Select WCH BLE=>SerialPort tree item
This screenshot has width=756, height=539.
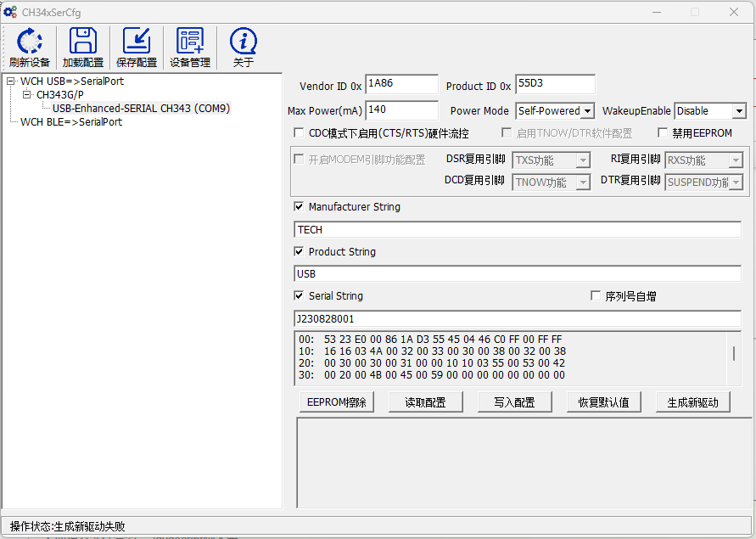(71, 122)
